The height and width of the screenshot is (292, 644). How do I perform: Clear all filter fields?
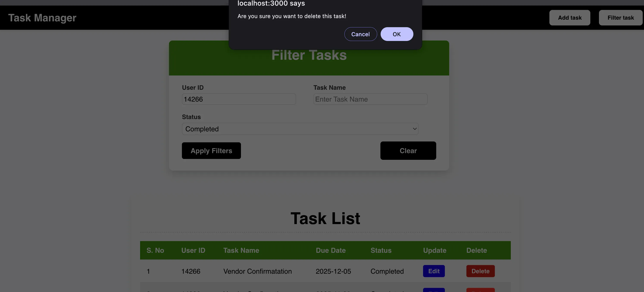click(x=408, y=150)
